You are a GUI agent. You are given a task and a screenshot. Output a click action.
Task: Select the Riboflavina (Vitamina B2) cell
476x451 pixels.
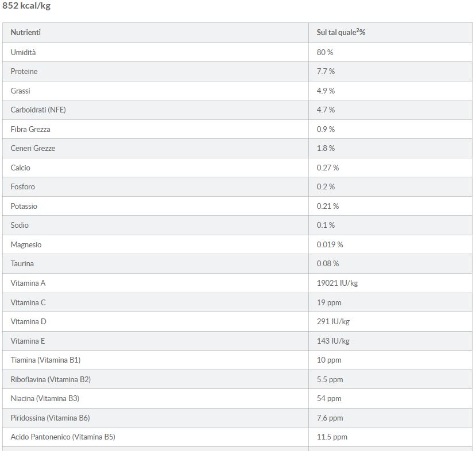pos(51,379)
